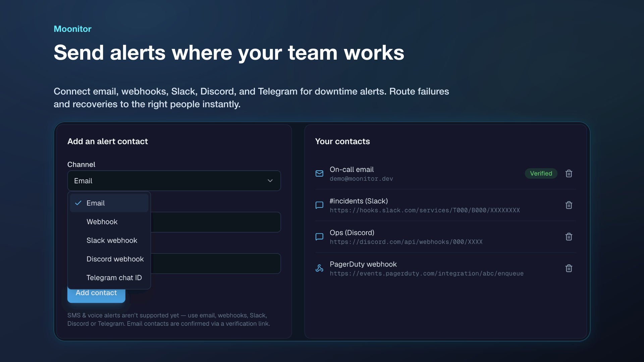The height and width of the screenshot is (362, 644).
Task: Click the Add an alert contact heading
Action: 108,141
